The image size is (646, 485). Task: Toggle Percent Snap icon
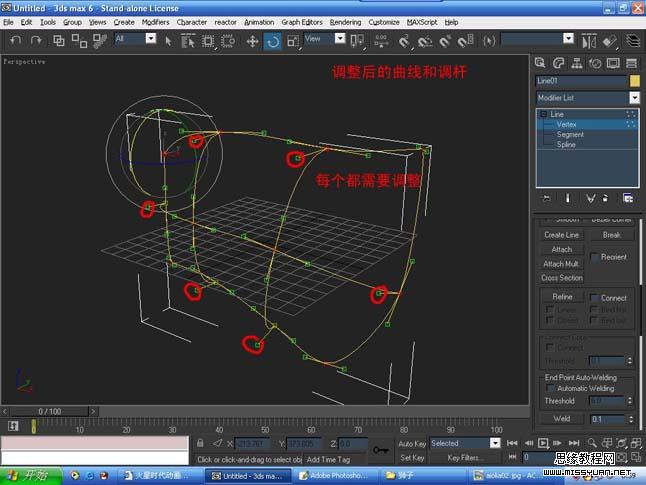445,41
